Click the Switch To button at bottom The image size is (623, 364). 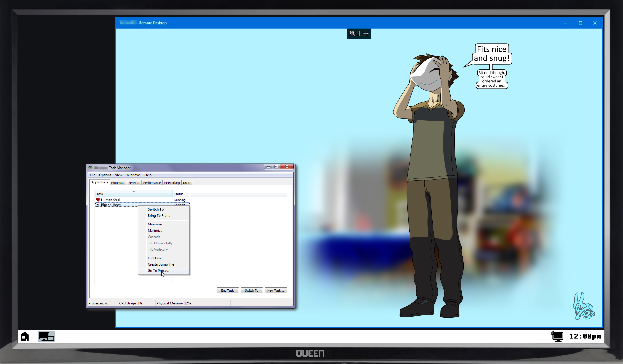[251, 290]
